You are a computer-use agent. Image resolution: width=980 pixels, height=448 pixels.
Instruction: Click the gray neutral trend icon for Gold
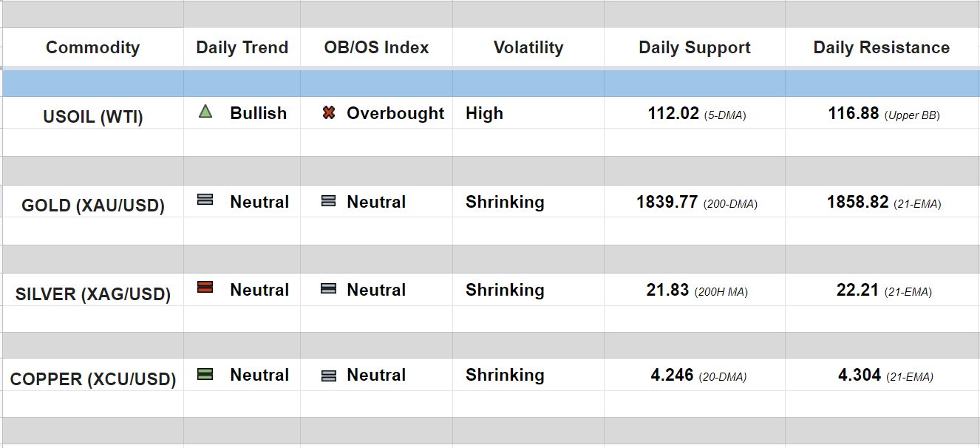(x=205, y=200)
